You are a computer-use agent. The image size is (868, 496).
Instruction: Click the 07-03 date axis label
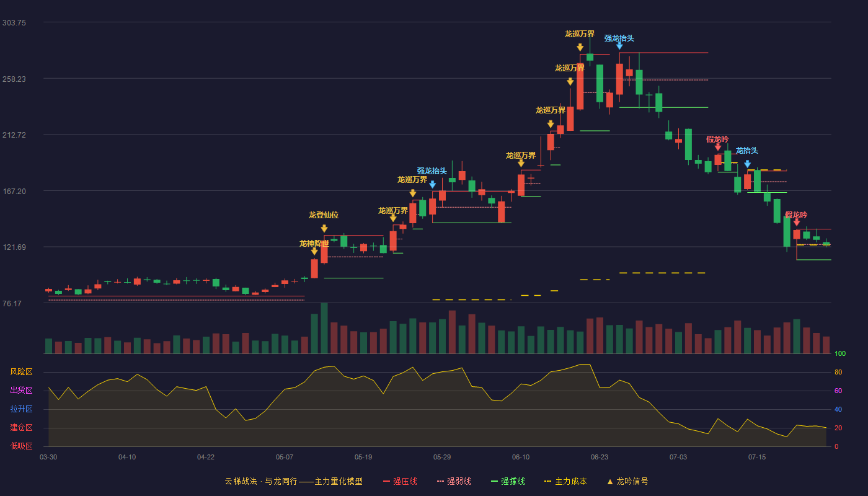pyautogui.click(x=678, y=457)
